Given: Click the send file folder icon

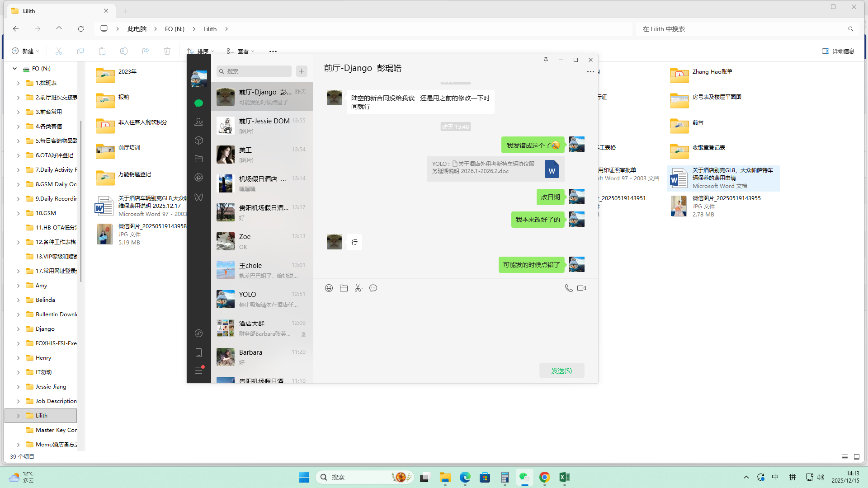Looking at the screenshot, I should [344, 288].
